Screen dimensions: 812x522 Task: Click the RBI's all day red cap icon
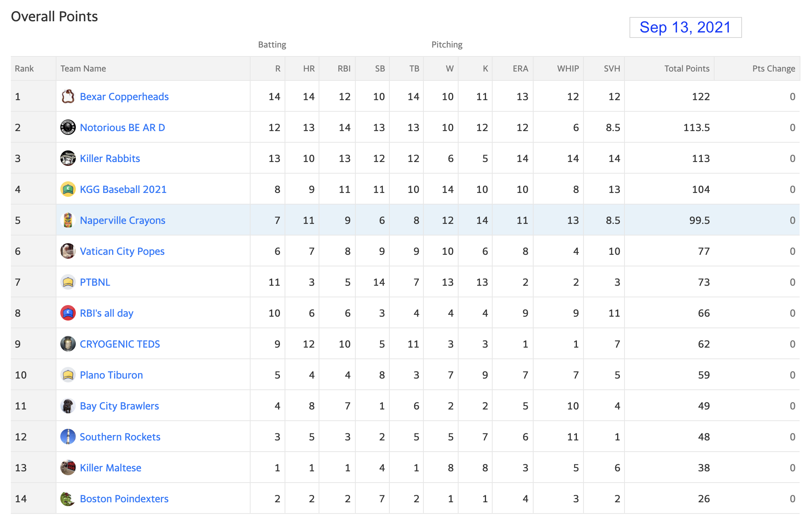click(x=68, y=313)
